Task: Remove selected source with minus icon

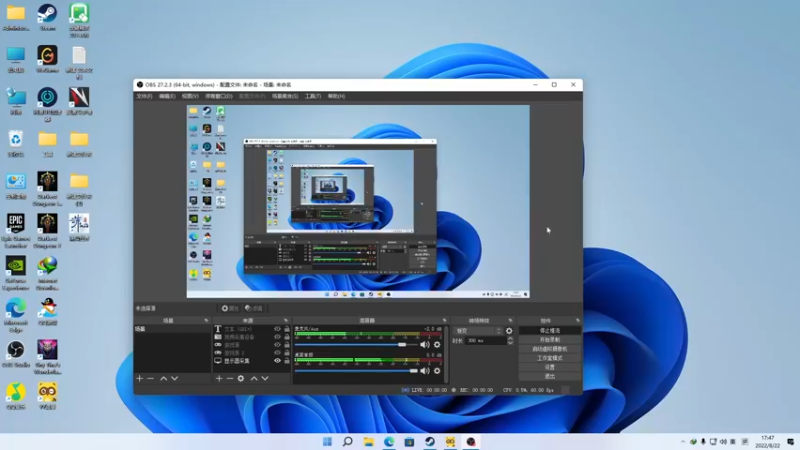Action: coord(230,379)
